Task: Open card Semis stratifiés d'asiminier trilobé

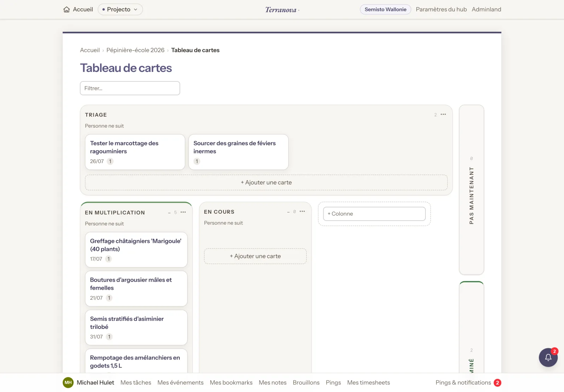Action: 136,327
